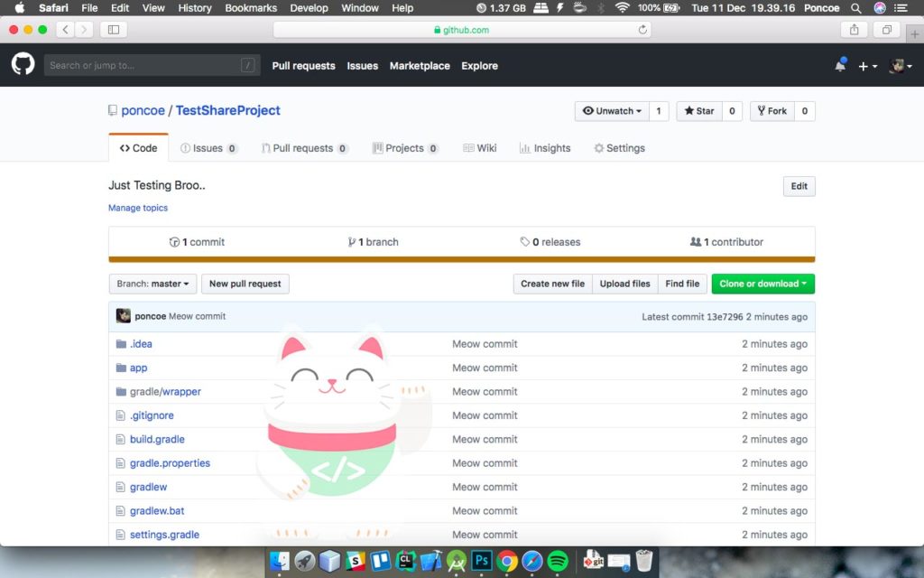Open the plus create-new dropdown

[x=867, y=66]
